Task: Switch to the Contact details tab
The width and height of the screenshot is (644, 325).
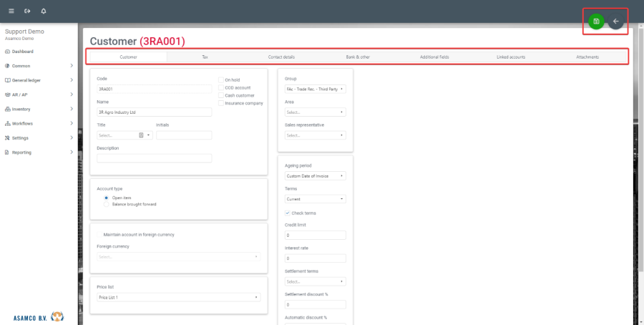Action: [281, 57]
